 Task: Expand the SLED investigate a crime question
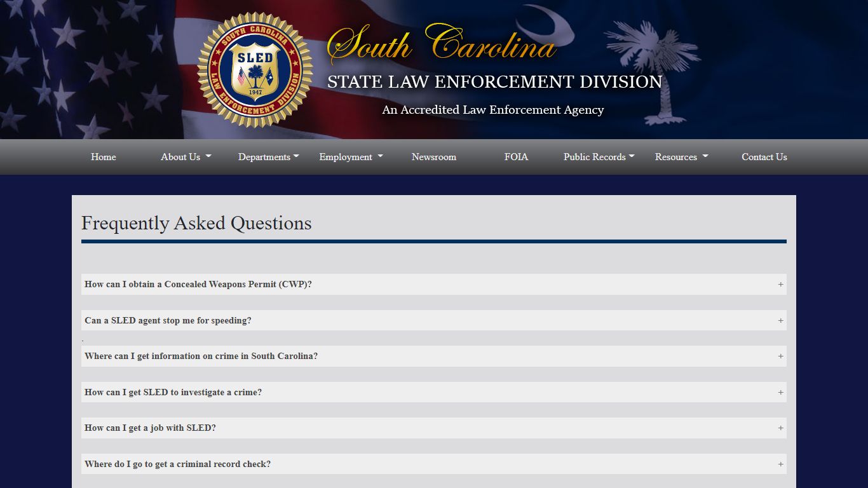pos(434,392)
